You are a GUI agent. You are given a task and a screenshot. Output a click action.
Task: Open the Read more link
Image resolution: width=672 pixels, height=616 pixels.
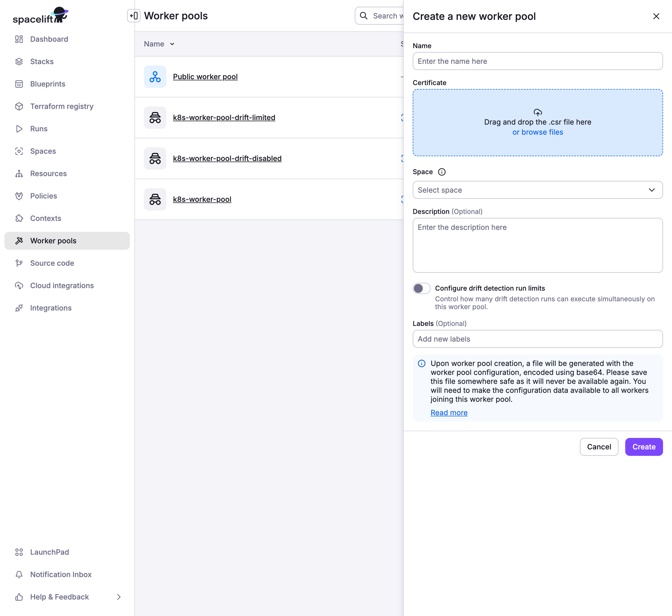point(449,412)
